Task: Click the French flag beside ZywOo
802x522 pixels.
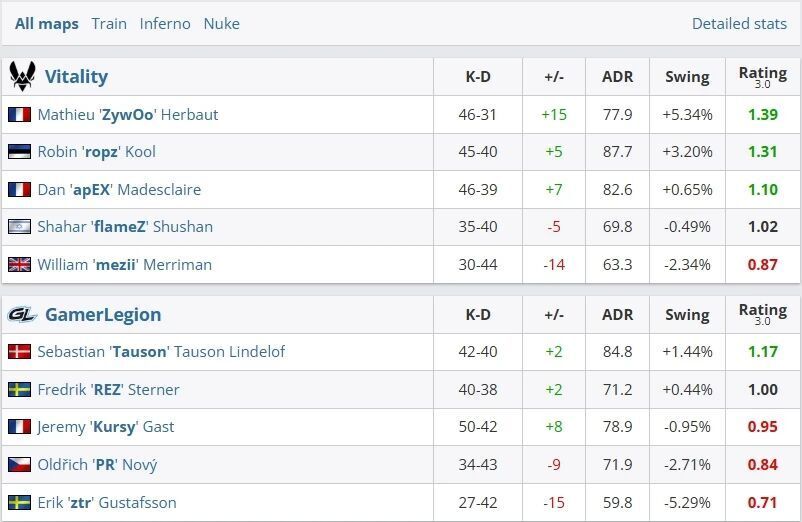Action: click(19, 115)
